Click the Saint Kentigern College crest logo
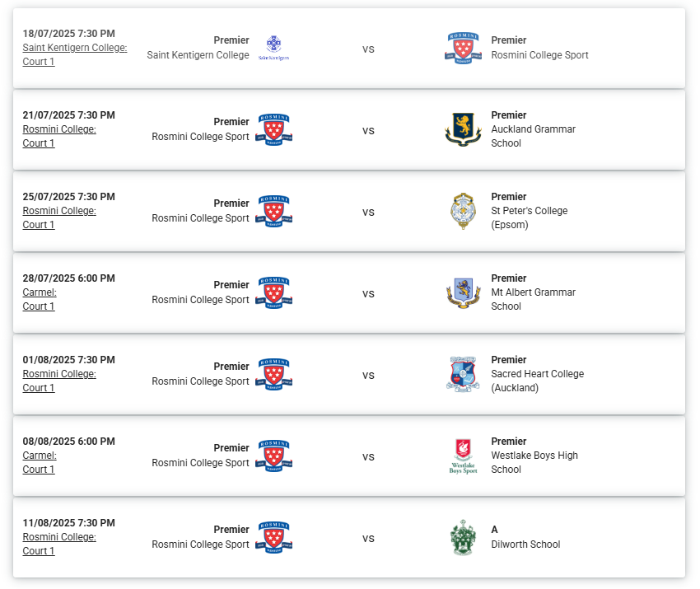 click(273, 48)
